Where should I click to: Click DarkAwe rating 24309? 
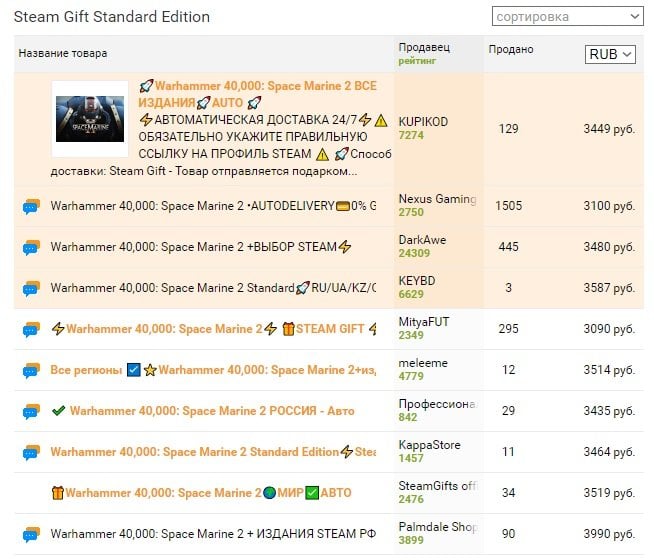tap(414, 253)
